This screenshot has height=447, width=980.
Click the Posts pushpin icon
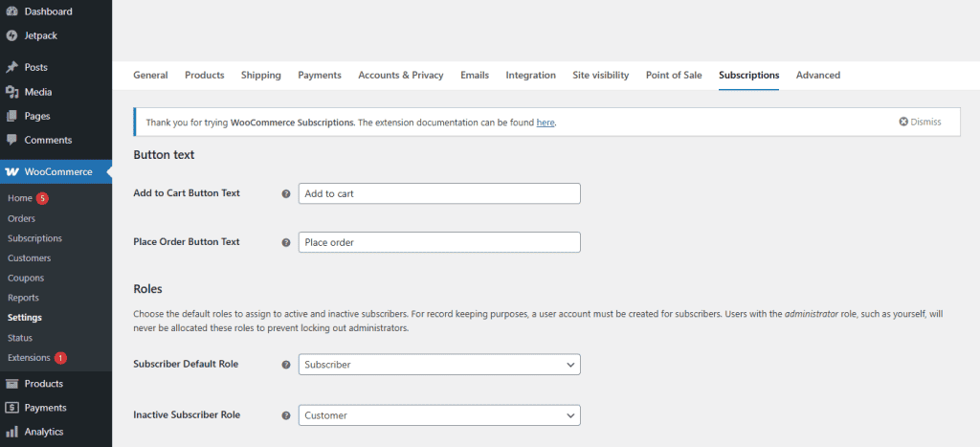pos(11,67)
